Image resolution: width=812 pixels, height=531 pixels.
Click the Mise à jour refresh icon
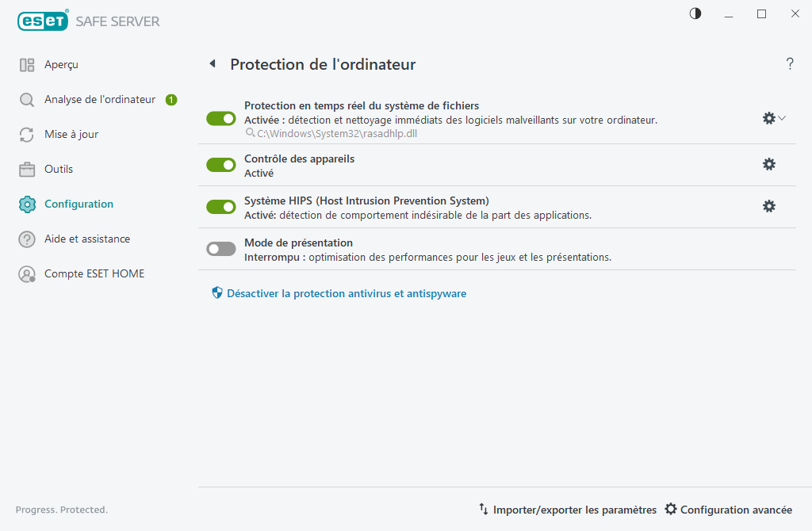25,134
